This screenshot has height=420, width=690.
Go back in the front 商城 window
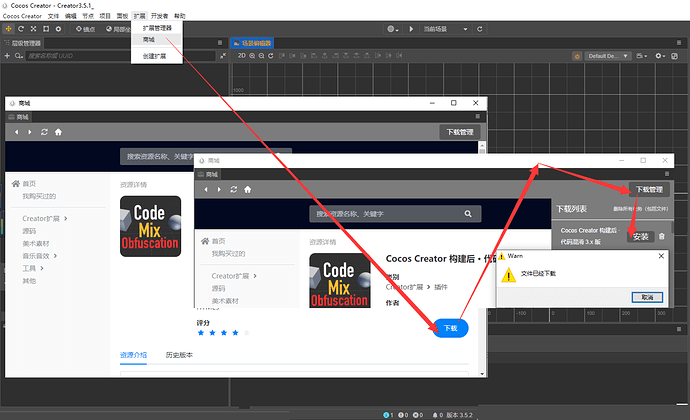click(206, 189)
